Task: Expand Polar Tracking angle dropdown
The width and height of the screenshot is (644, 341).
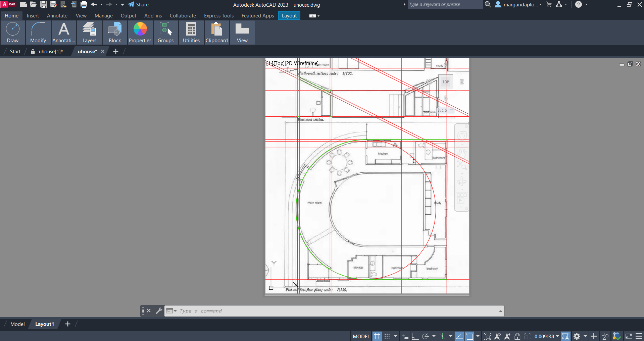Action: coord(434,336)
